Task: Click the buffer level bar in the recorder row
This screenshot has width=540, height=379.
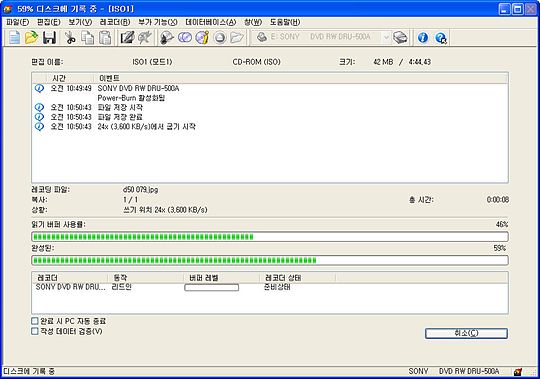Action: pyautogui.click(x=211, y=287)
